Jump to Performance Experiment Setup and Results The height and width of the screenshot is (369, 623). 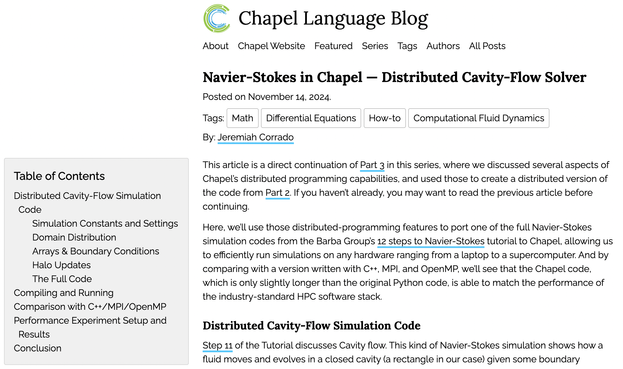coord(90,327)
